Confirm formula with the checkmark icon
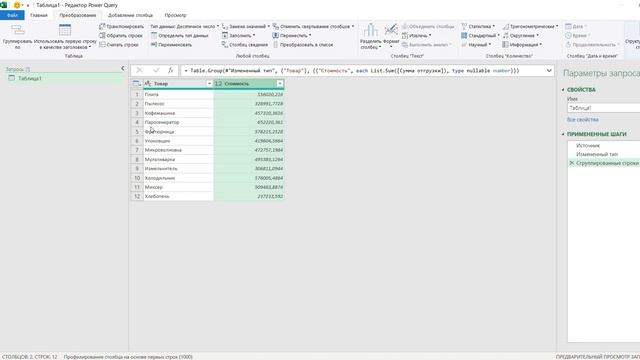 click(x=156, y=71)
